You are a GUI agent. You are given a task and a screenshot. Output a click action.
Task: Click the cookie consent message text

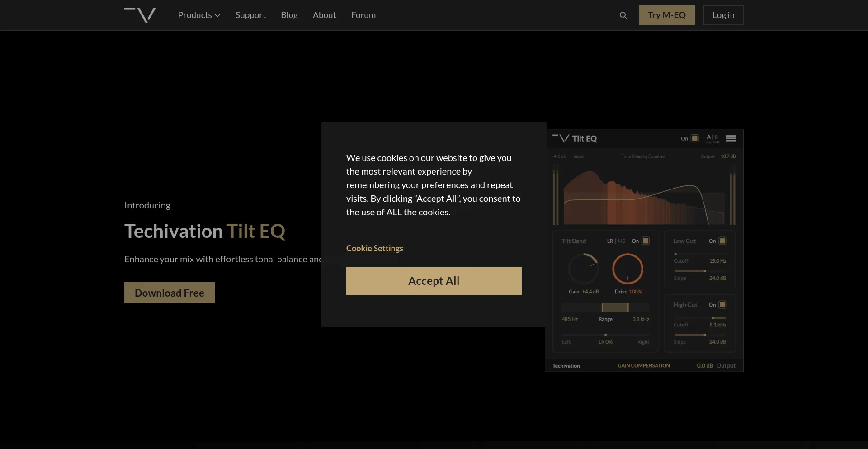[434, 185]
